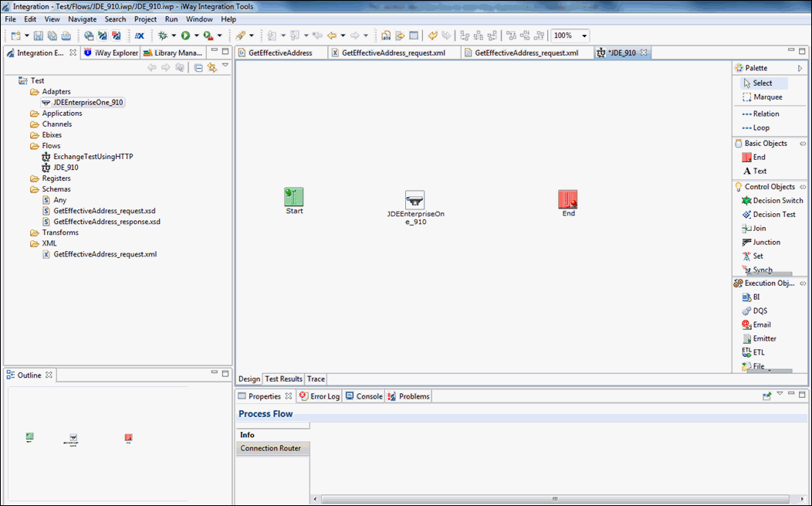
Task: Click Link with Editor icon in explorer
Action: [211, 67]
